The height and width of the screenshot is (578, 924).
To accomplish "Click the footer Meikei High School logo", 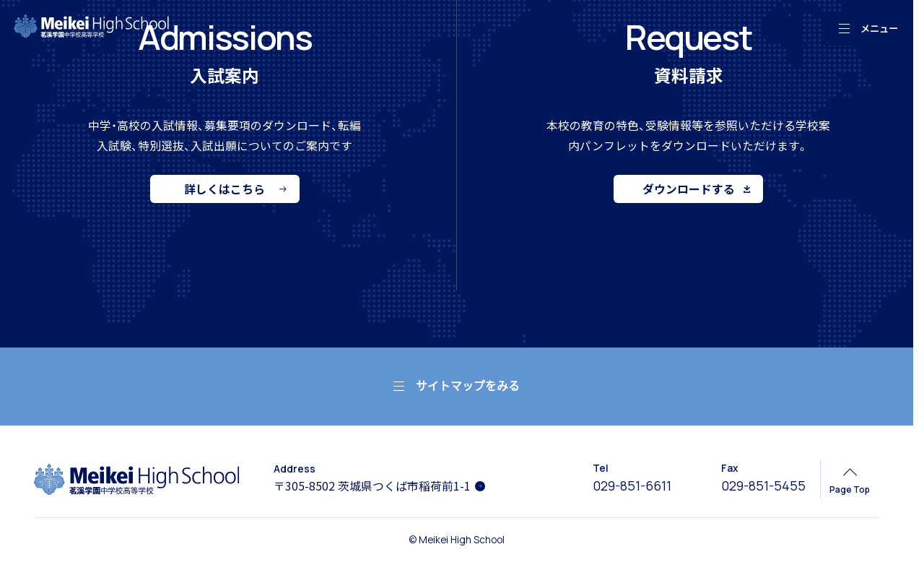I will (136, 479).
